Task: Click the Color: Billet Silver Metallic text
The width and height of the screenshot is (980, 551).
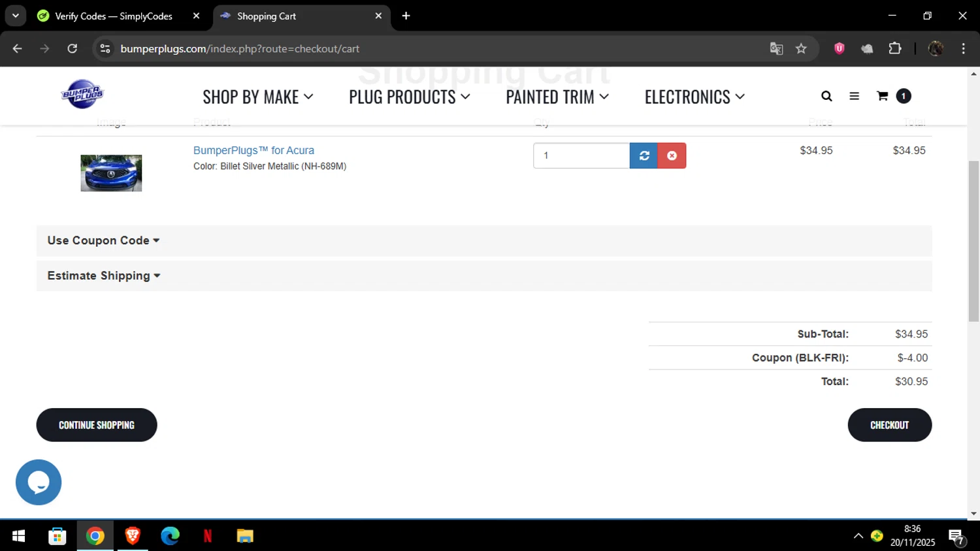Action: pyautogui.click(x=270, y=166)
